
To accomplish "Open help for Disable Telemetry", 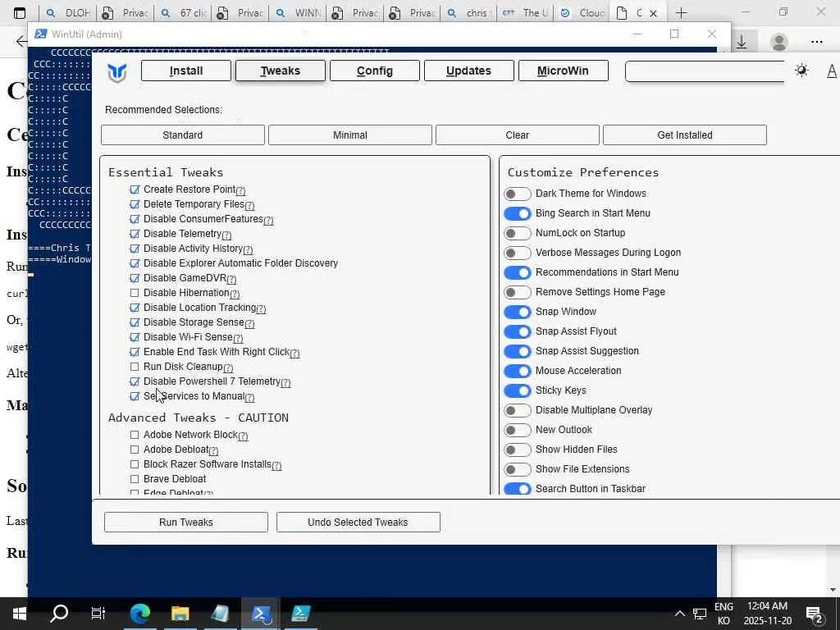I will pyautogui.click(x=226, y=235).
